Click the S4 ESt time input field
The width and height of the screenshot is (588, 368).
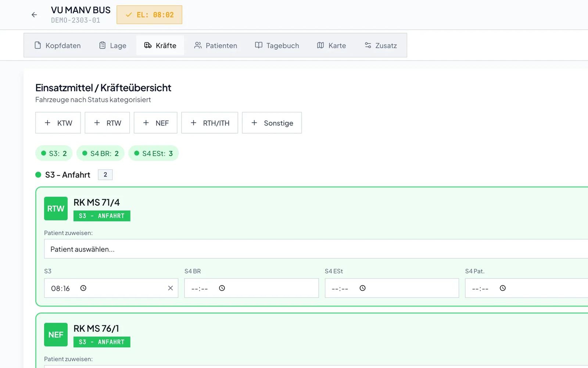click(x=392, y=288)
